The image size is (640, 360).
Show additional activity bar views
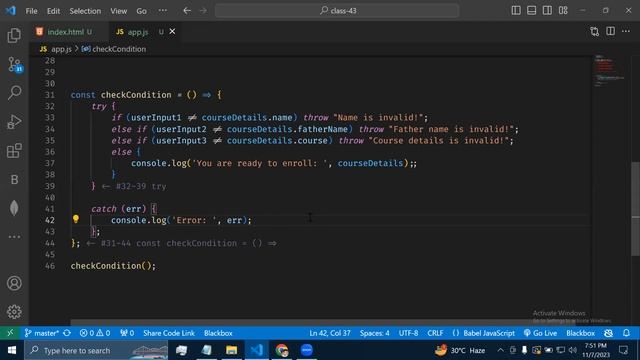coord(14,237)
